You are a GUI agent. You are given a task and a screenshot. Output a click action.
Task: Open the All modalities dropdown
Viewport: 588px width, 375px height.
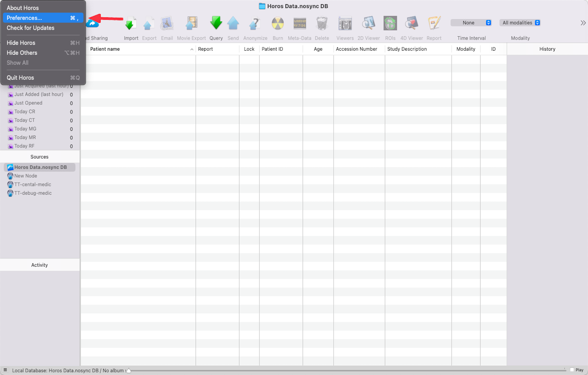click(520, 22)
